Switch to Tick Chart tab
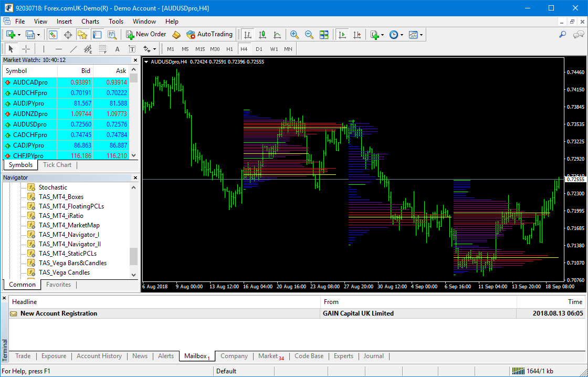This screenshot has width=588, height=377. point(57,165)
